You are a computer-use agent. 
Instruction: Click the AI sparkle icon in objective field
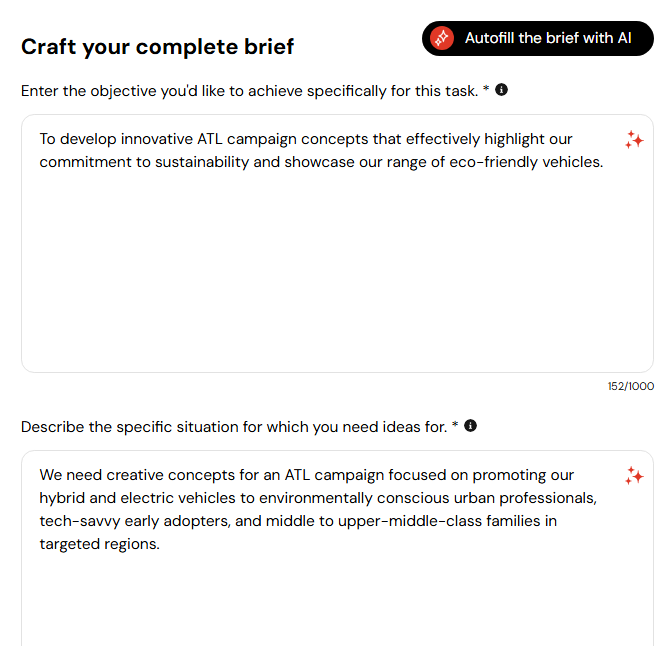pyautogui.click(x=634, y=140)
